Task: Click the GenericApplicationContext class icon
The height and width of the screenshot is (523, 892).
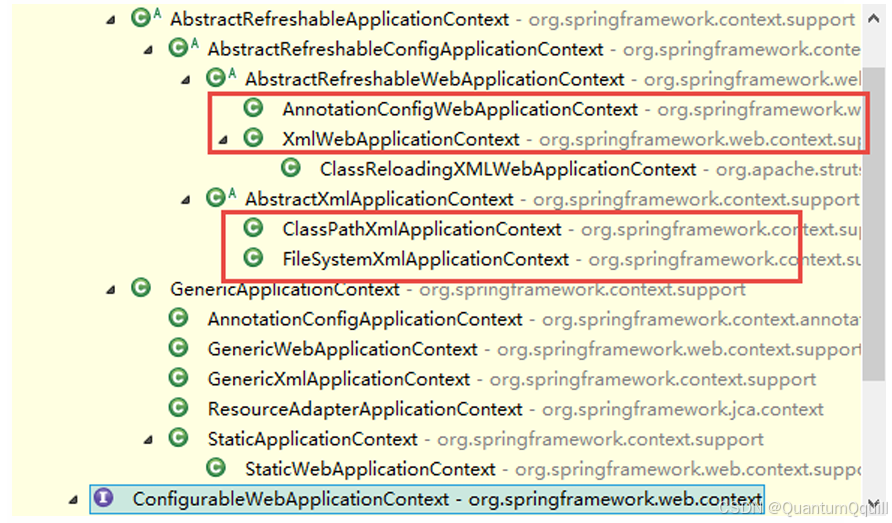Action: click(x=141, y=288)
